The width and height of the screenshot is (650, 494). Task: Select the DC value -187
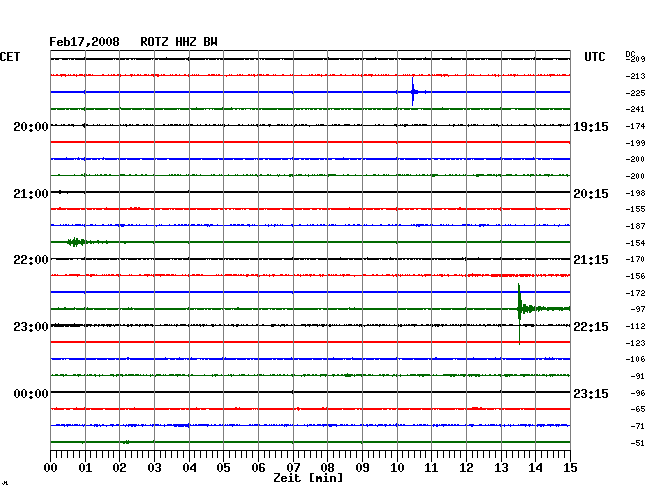point(635,226)
